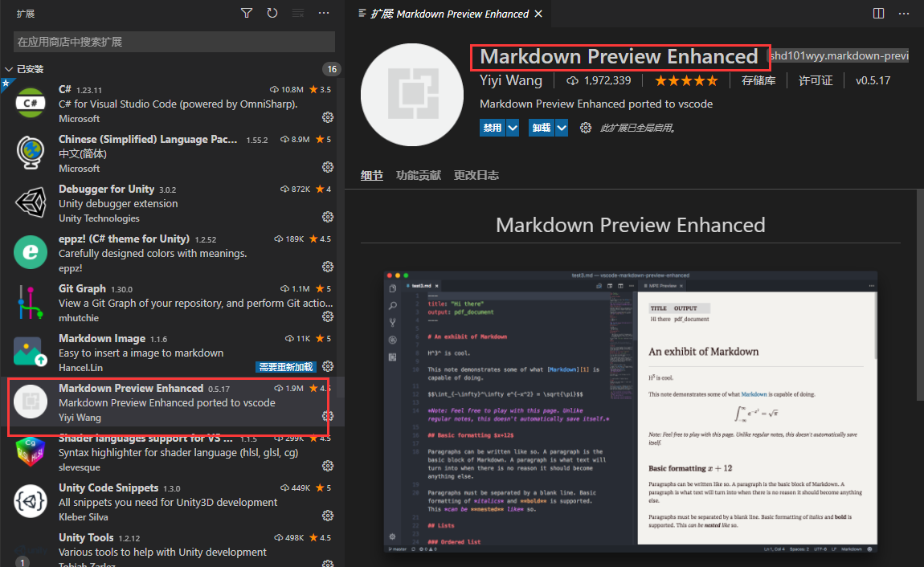Click the five-star rating
The height and width of the screenshot is (567, 924).
[686, 80]
